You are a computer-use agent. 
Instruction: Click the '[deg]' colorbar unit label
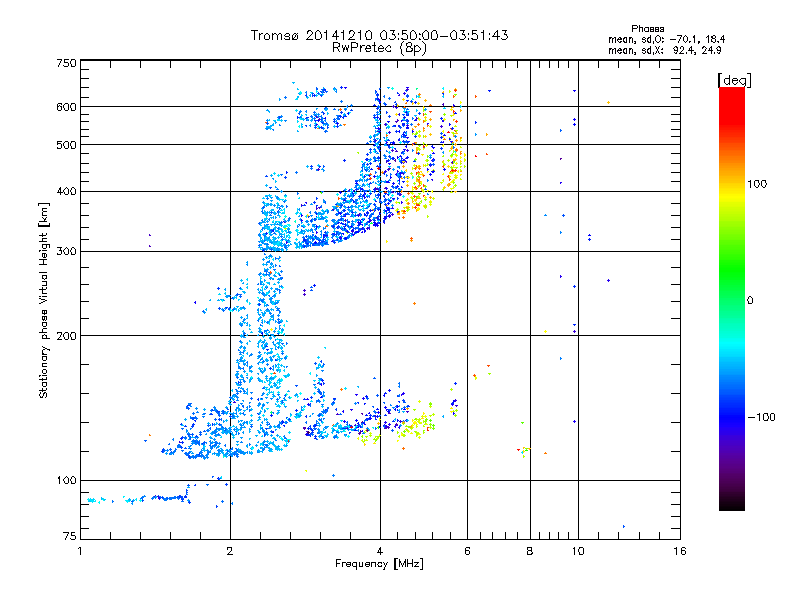click(x=734, y=80)
